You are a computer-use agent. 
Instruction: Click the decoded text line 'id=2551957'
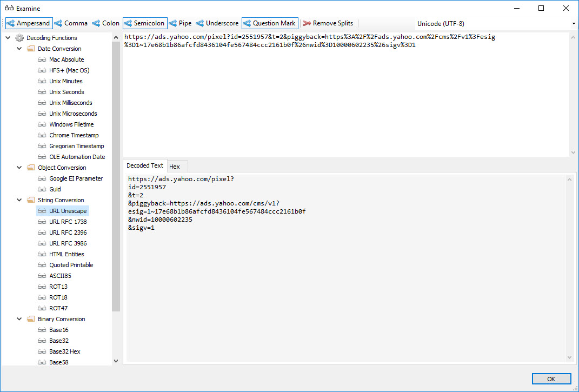click(x=147, y=187)
